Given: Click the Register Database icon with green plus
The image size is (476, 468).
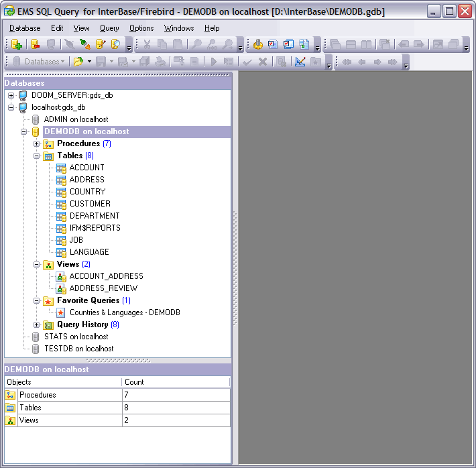Looking at the screenshot, I should click(17, 44).
